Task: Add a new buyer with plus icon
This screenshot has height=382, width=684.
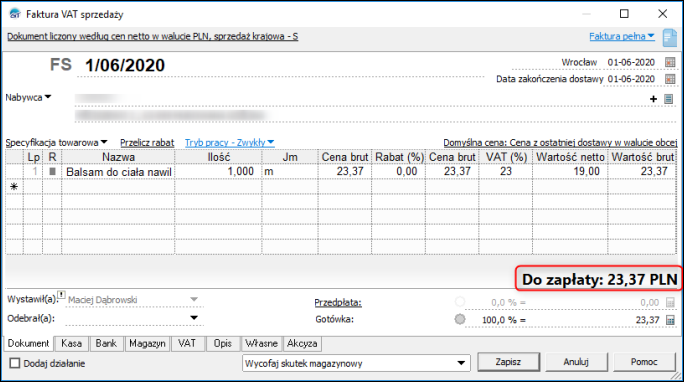Action: click(x=653, y=99)
